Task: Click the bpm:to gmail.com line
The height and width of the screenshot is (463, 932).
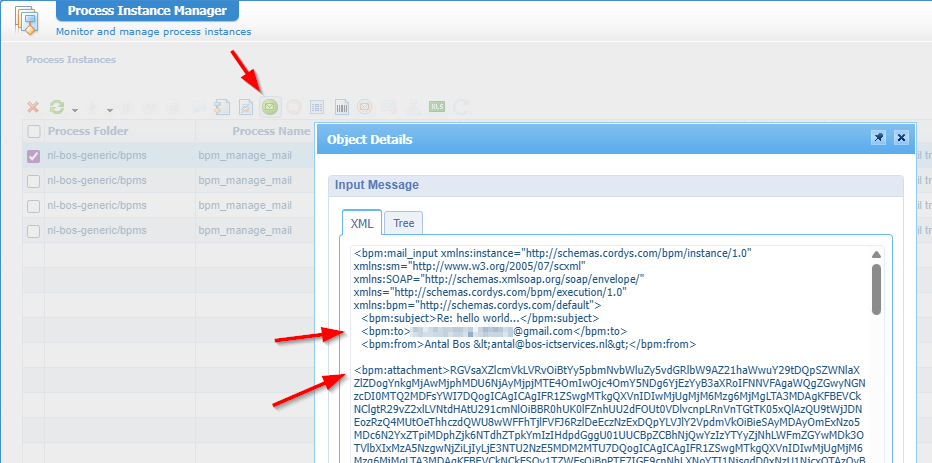Action: click(494, 331)
